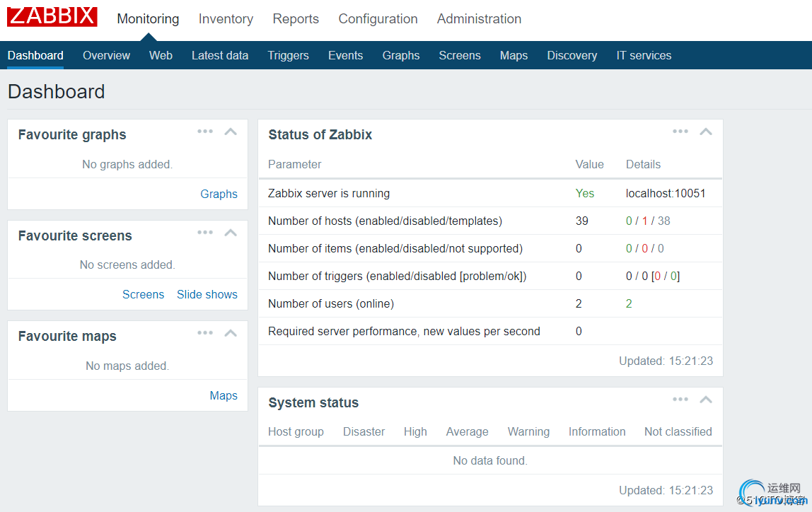Image resolution: width=812 pixels, height=512 pixels.
Task: Click the 'Not classified' column header
Action: pyautogui.click(x=678, y=432)
